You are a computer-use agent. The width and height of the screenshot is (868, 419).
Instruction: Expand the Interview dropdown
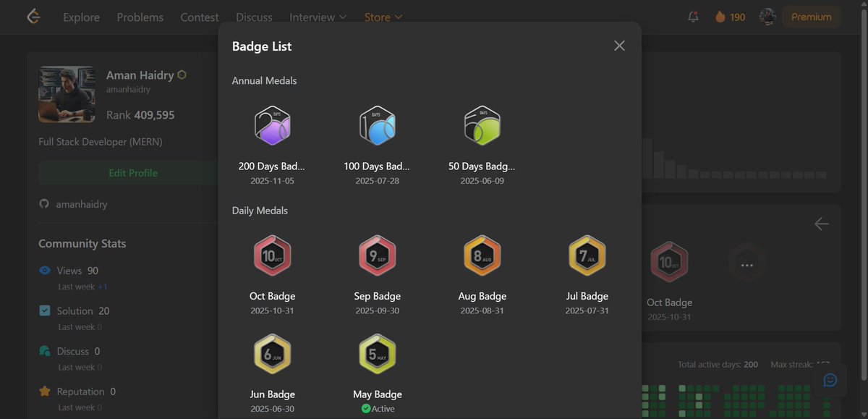point(312,17)
